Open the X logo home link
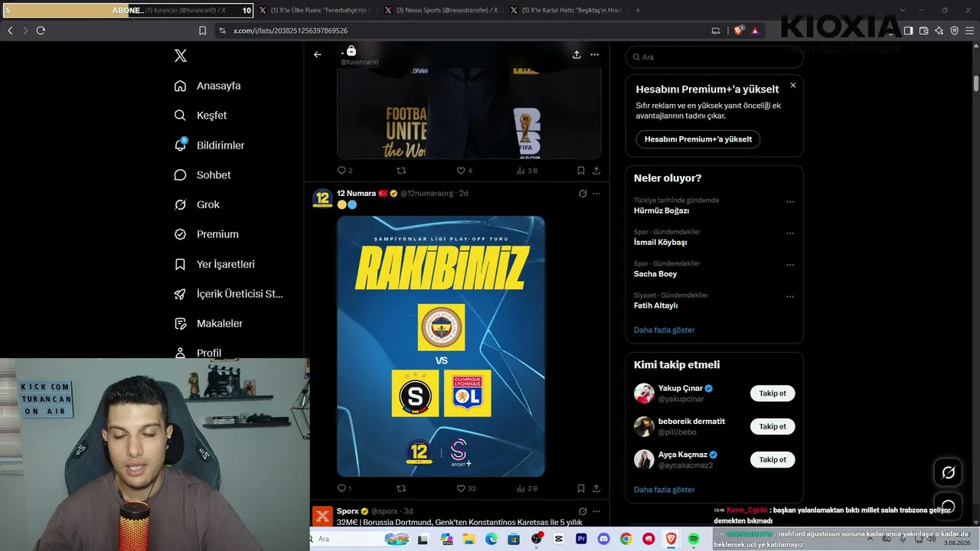Image resolution: width=980 pixels, height=551 pixels. point(180,56)
